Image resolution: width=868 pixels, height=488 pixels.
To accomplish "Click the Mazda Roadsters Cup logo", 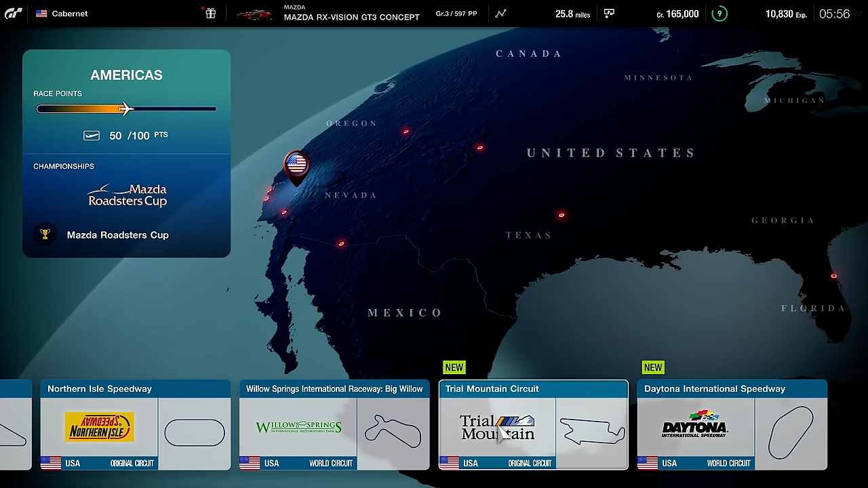I will 127,195.
